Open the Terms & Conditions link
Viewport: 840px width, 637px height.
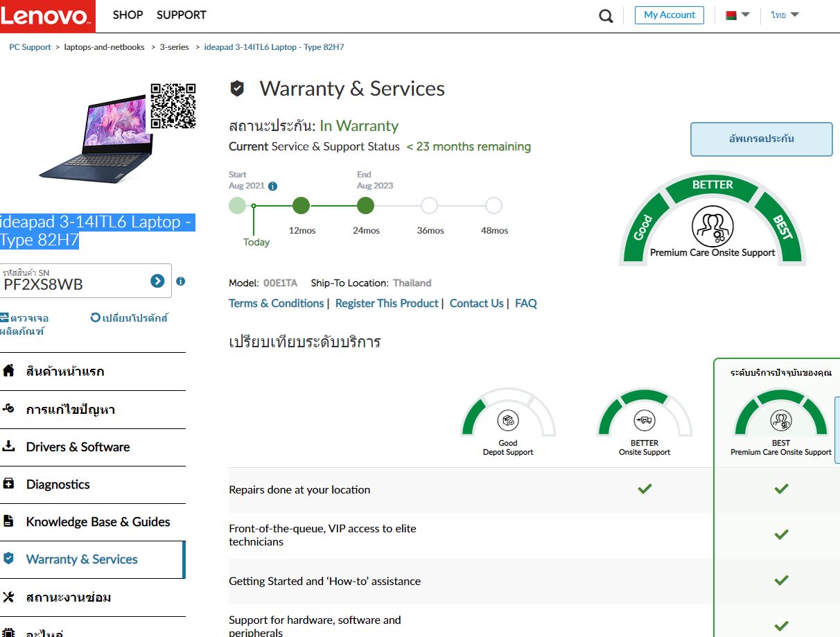[x=276, y=304]
